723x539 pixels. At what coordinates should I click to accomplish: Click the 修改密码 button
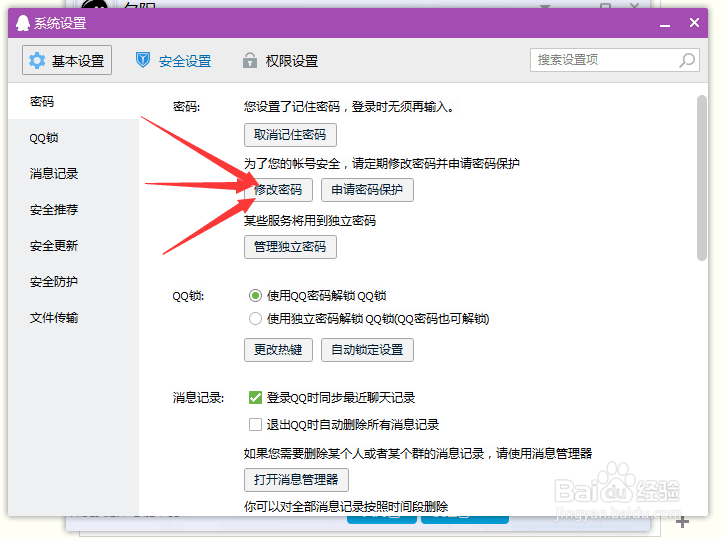coord(278,190)
